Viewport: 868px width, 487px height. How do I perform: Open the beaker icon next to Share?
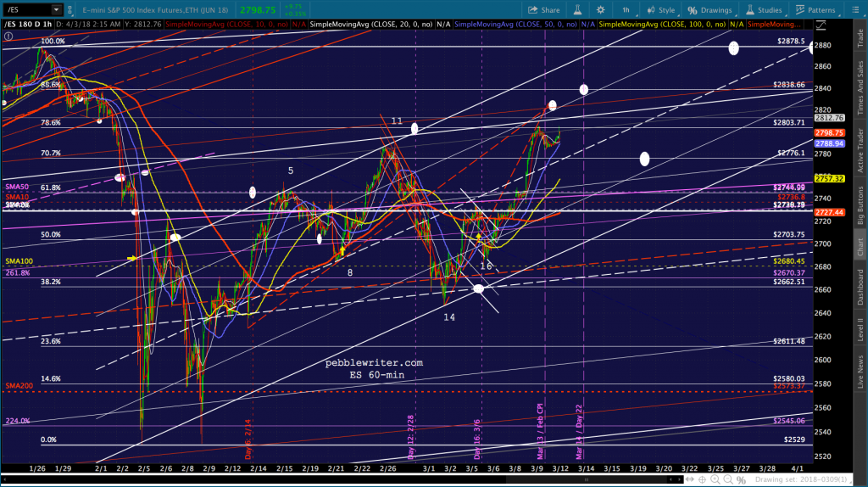coord(577,10)
